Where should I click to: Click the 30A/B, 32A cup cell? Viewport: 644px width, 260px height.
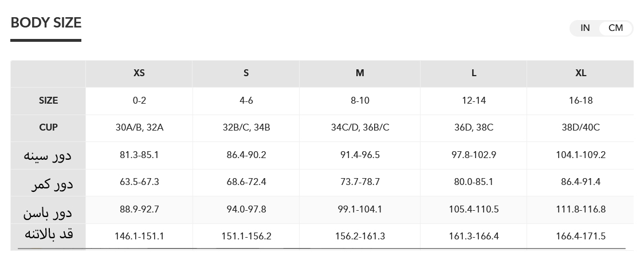click(x=139, y=127)
